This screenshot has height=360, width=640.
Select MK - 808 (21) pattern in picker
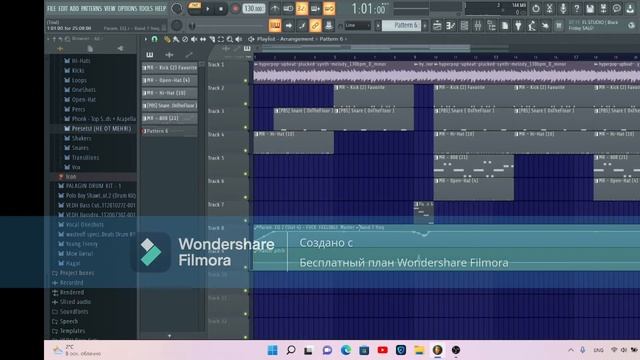pos(169,118)
